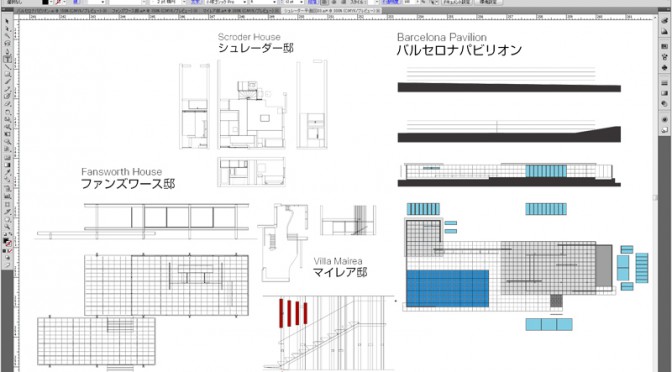The height and width of the screenshot is (372, 672).
Task: Switch to the シュレーダー平面図 document tab
Action: [331, 10]
